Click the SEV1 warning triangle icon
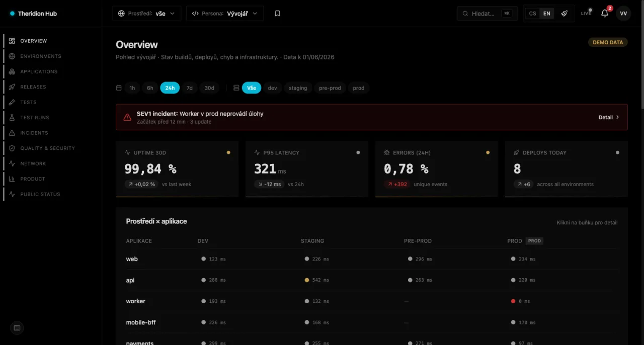 click(x=127, y=117)
